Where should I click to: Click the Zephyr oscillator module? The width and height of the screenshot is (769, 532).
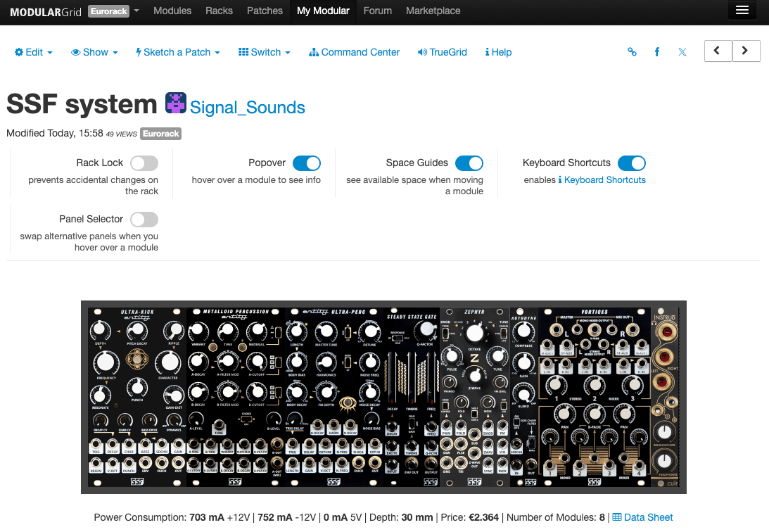pos(475,397)
